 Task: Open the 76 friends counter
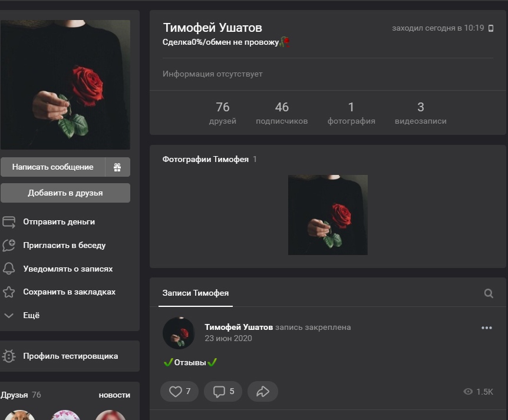pyautogui.click(x=222, y=113)
